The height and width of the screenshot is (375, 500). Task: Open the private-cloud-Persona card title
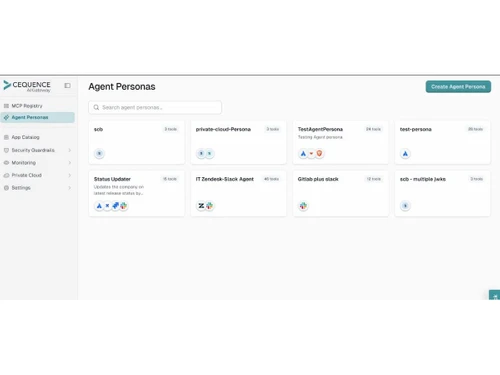pyautogui.click(x=223, y=129)
